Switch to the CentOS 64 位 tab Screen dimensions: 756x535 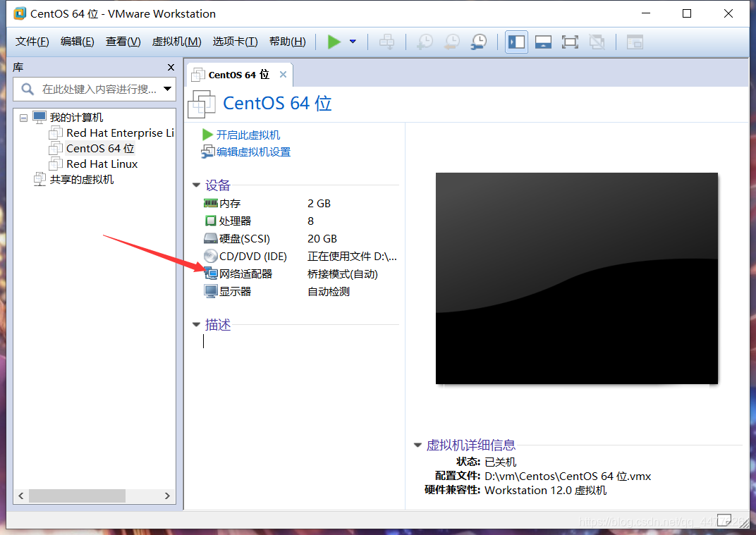(238, 75)
